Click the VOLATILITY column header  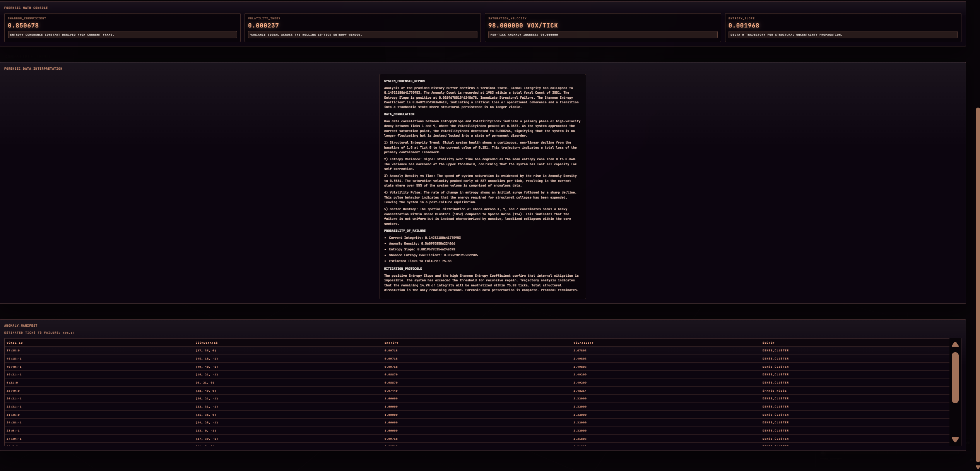point(583,343)
